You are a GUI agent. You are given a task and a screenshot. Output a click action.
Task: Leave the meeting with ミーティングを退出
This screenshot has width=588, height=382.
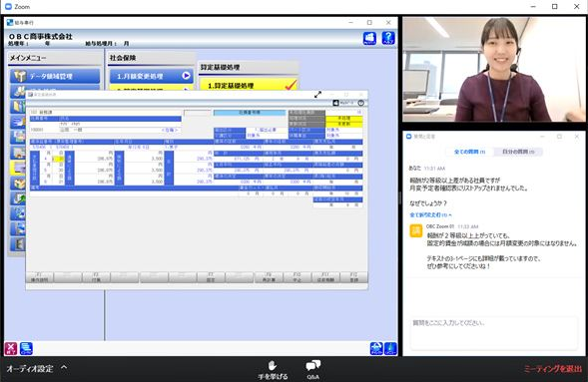pos(553,369)
